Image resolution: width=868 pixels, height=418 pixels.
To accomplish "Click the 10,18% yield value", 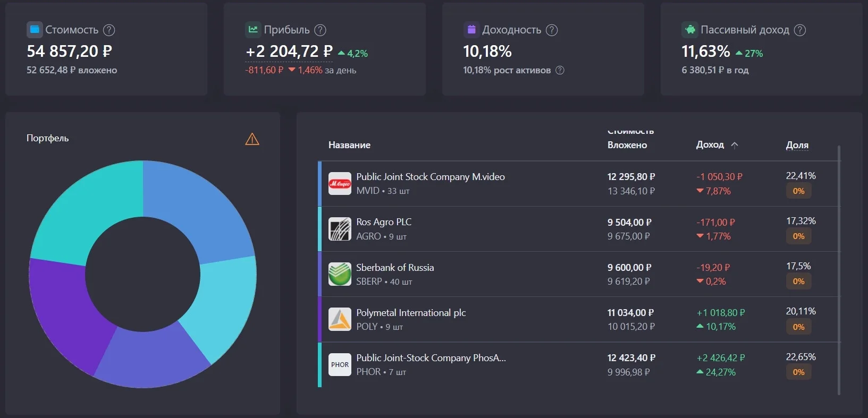I will point(487,52).
